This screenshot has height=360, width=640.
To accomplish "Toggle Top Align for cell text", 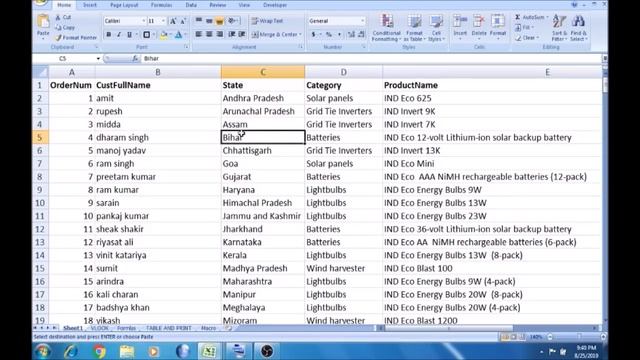I will pyautogui.click(x=199, y=20).
